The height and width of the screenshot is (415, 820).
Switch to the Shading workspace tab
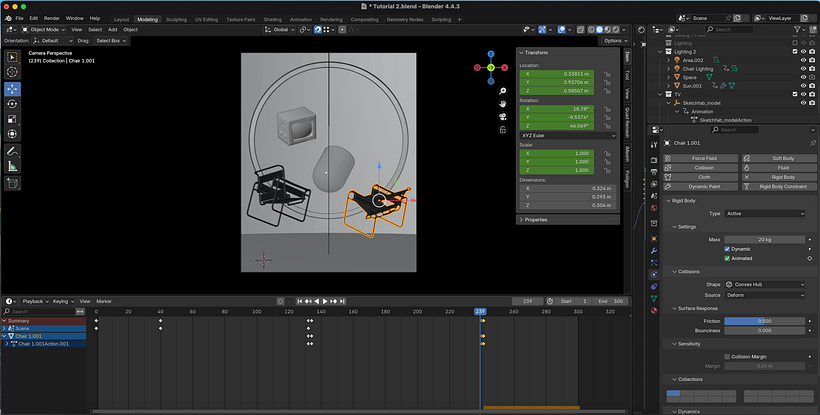[x=272, y=19]
